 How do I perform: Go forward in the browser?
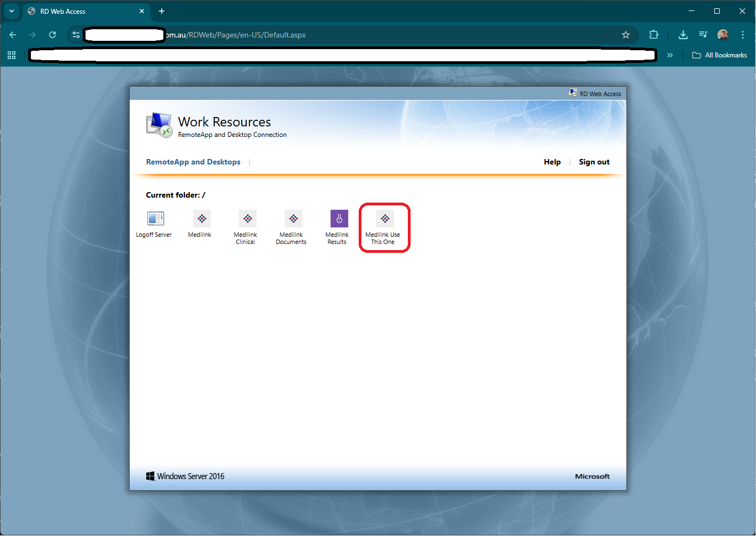33,35
